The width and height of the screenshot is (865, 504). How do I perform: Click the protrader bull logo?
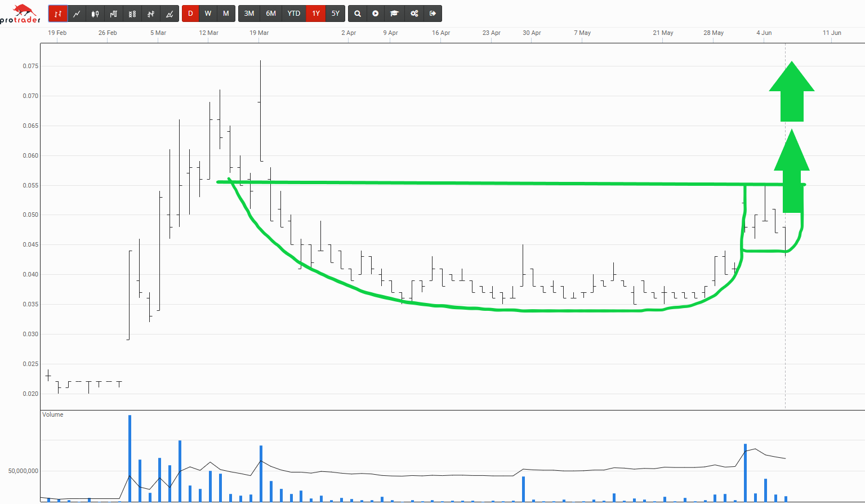tap(20, 14)
